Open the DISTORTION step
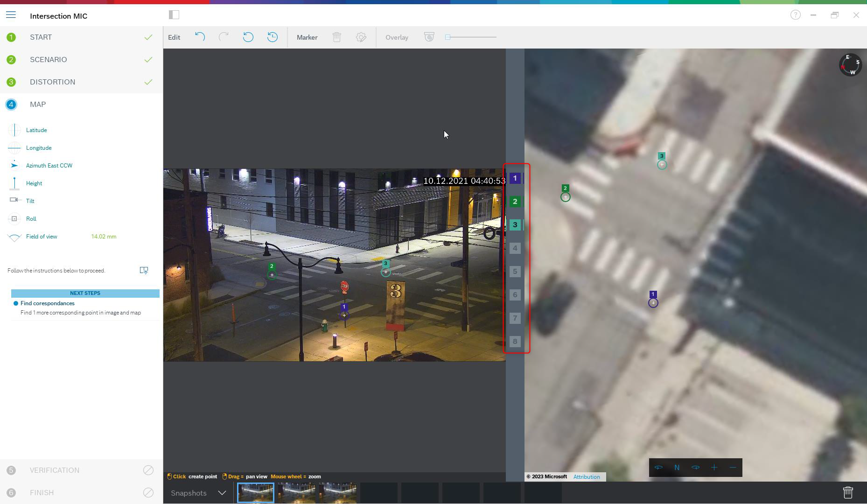867x504 pixels. click(52, 82)
